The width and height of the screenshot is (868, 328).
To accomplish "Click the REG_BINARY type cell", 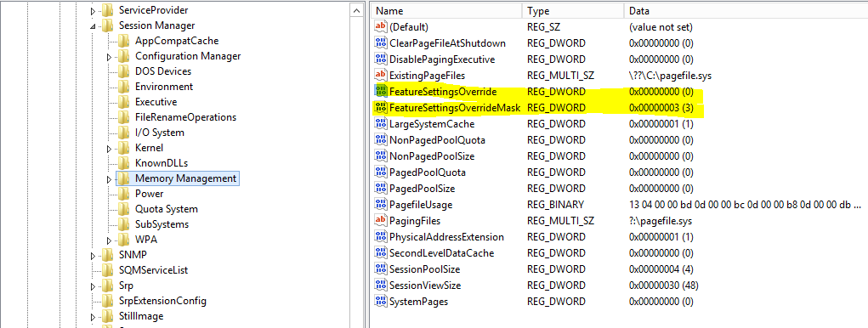I will (x=555, y=205).
